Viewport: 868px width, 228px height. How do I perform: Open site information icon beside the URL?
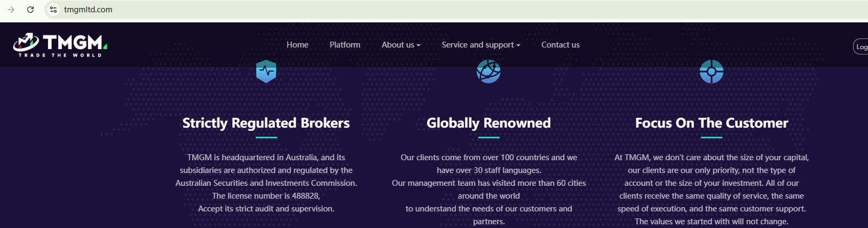[x=53, y=10]
